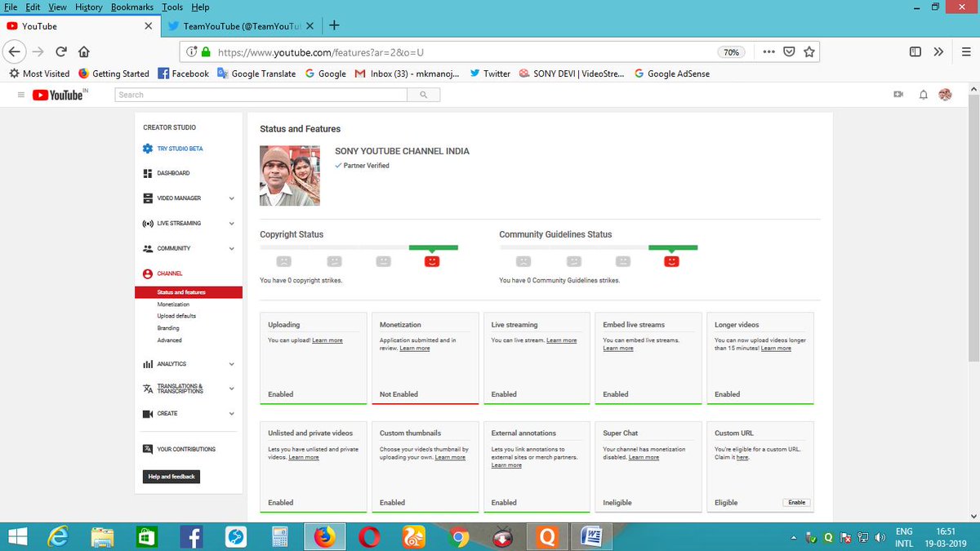This screenshot has height=551, width=980.
Task: Click the 70% zoom level indicator
Action: click(731, 51)
